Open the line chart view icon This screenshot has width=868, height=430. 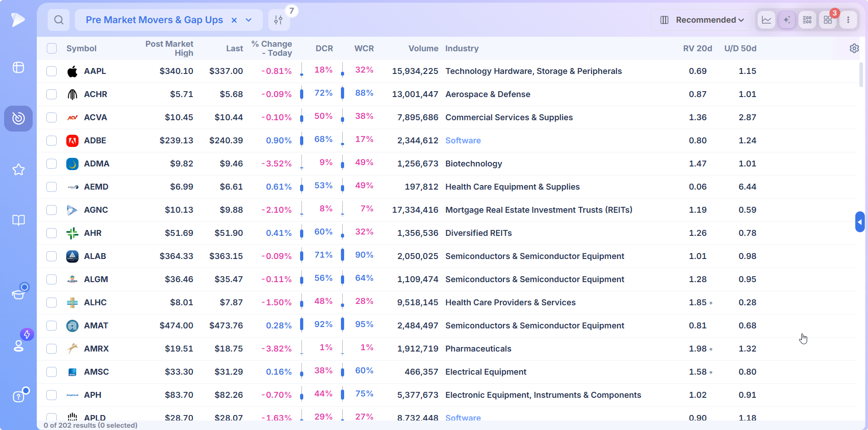click(x=766, y=20)
